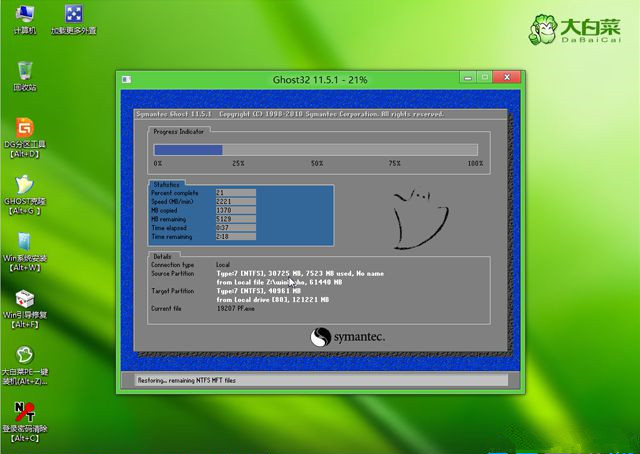
Task: Close the Ghost32 window
Action: pos(511,78)
